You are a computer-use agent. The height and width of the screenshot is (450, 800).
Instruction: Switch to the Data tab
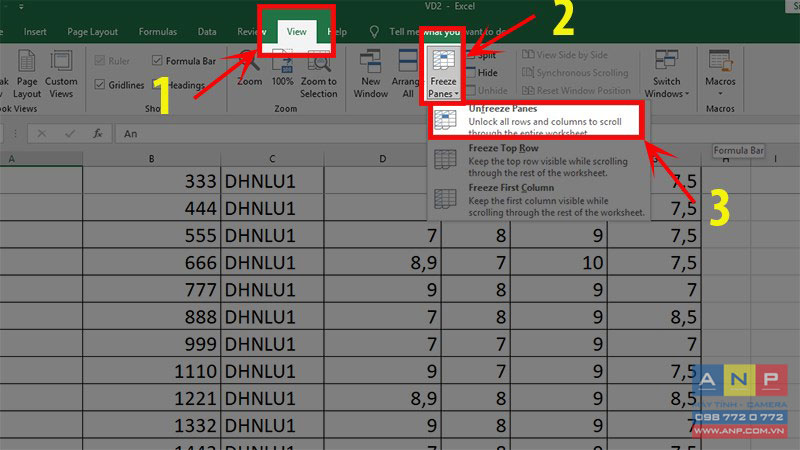207,32
